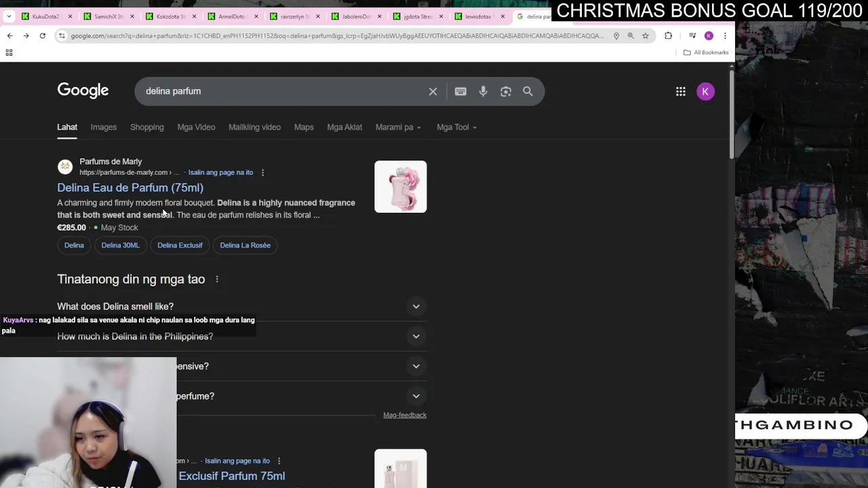Viewport: 868px width, 488px height.
Task: Reload the current page
Action: click(42, 36)
